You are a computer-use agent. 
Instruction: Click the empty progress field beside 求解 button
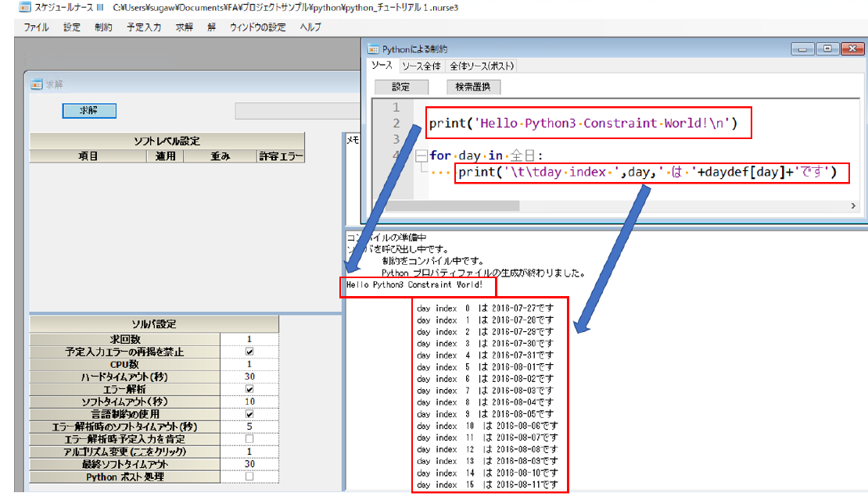click(x=298, y=111)
